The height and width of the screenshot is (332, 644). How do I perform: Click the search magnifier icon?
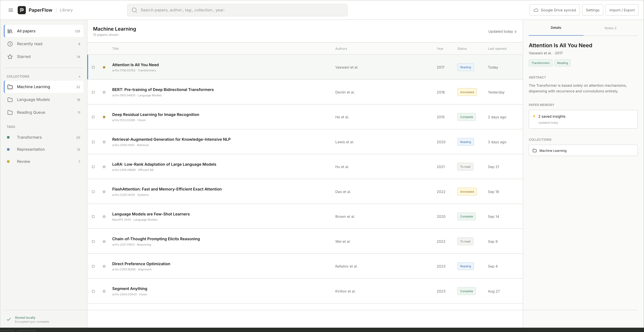tap(134, 10)
